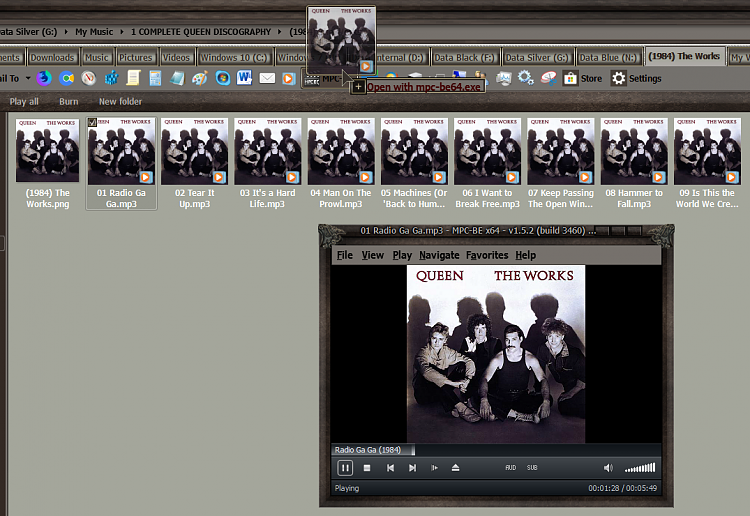Click the compass browser icon in toolbar

pos(88,78)
